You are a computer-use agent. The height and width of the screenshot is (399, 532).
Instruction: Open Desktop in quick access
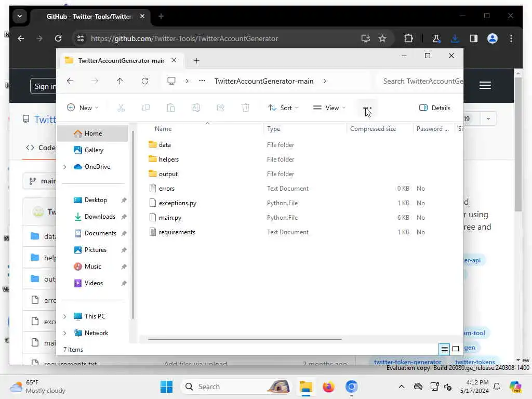[92, 200]
